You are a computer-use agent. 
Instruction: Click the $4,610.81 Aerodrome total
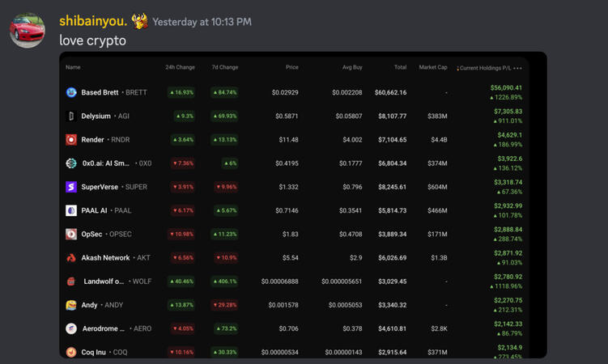(393, 328)
